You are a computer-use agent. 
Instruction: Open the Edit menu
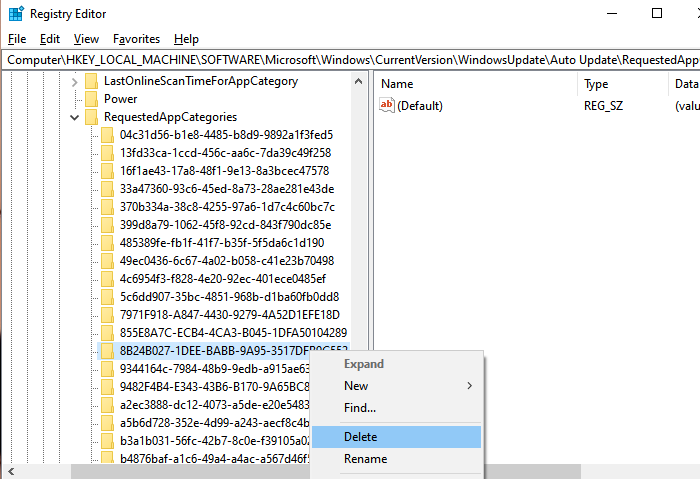50,39
